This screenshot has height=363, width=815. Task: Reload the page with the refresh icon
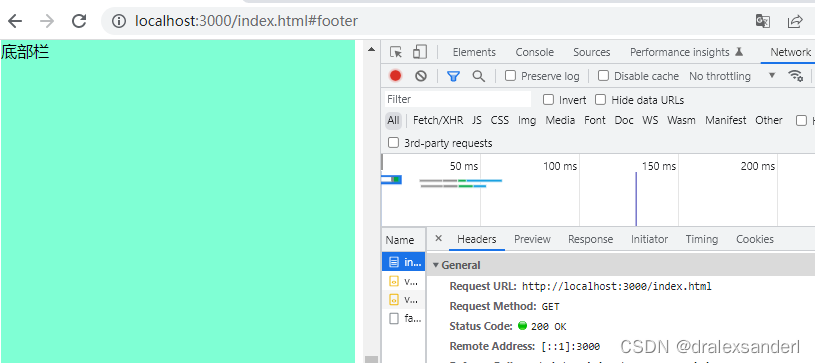click(79, 21)
